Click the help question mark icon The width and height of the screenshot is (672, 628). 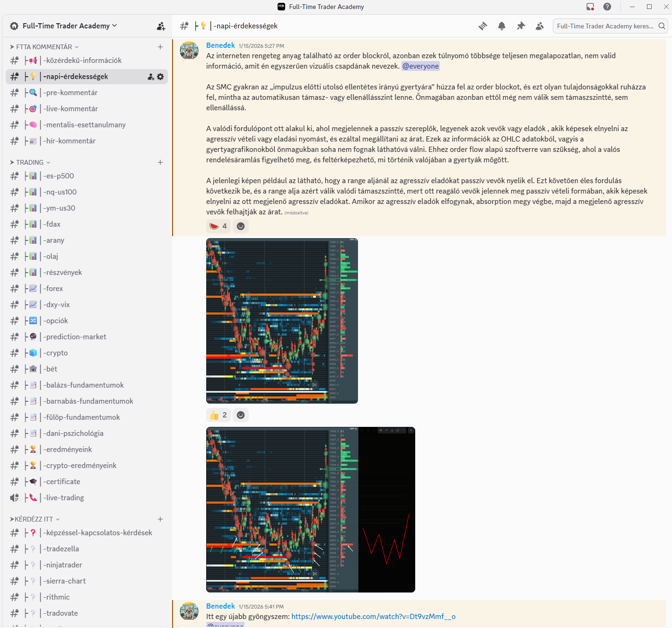click(607, 7)
